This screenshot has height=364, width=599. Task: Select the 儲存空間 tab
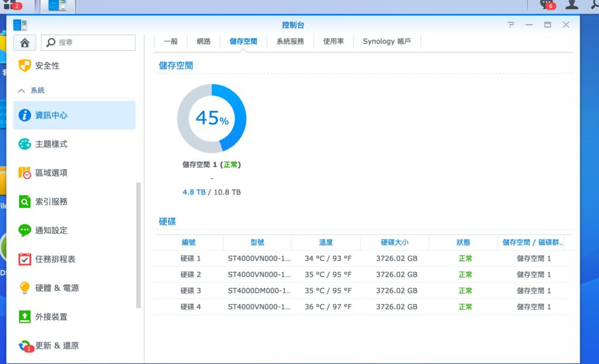point(243,41)
